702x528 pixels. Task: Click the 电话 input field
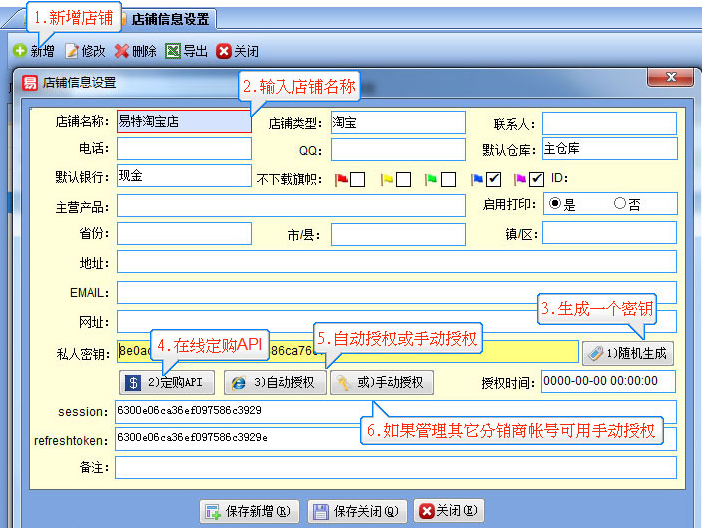tap(184, 148)
